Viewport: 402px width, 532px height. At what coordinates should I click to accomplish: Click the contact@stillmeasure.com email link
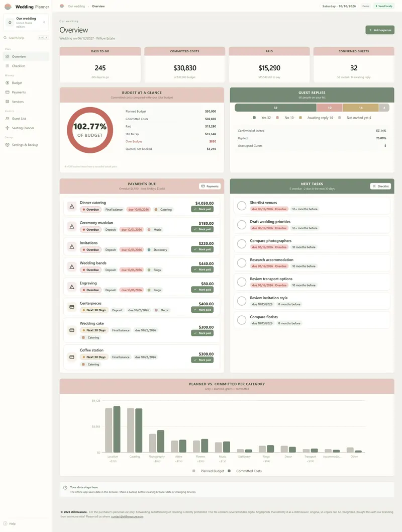[127, 517]
